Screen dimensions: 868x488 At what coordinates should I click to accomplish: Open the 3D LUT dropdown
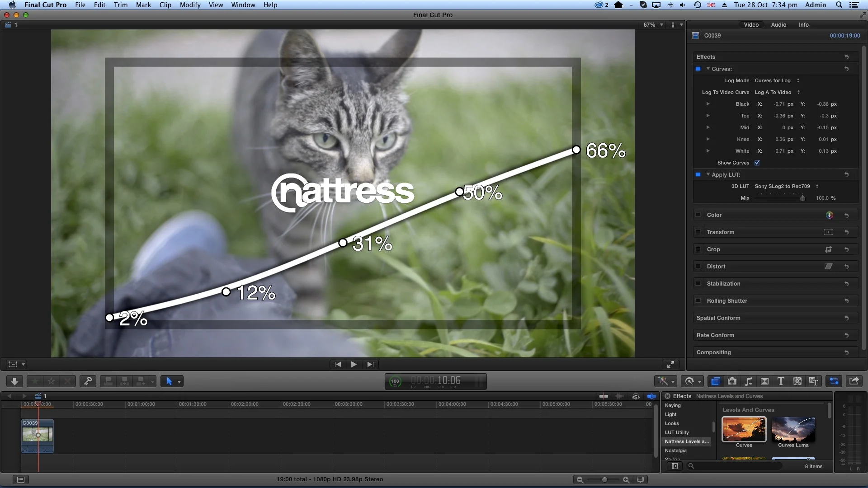click(787, 186)
